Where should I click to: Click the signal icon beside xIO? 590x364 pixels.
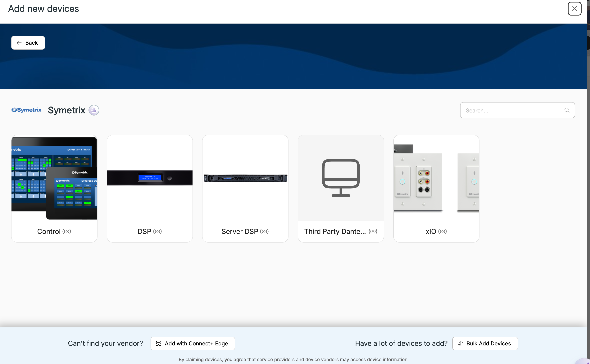442,231
